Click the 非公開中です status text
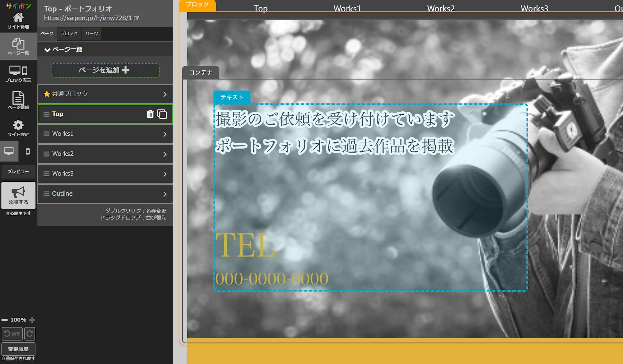The image size is (623, 364). pos(18,214)
